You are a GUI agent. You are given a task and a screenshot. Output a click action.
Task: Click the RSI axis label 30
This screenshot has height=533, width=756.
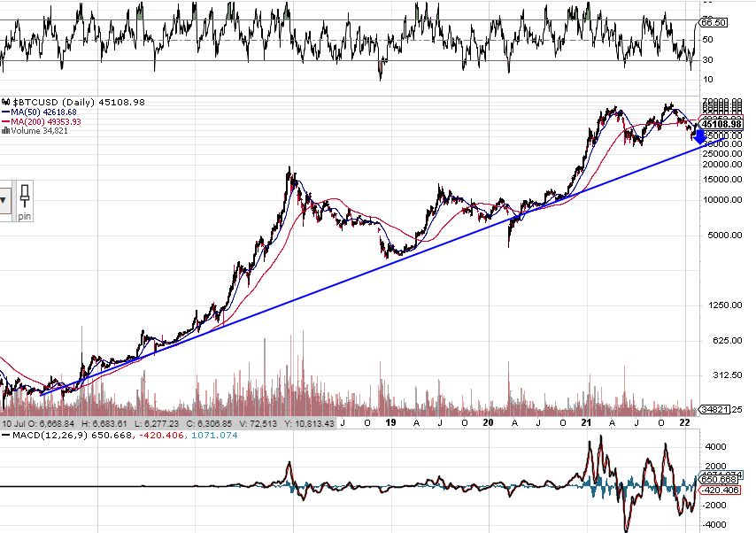coord(708,60)
